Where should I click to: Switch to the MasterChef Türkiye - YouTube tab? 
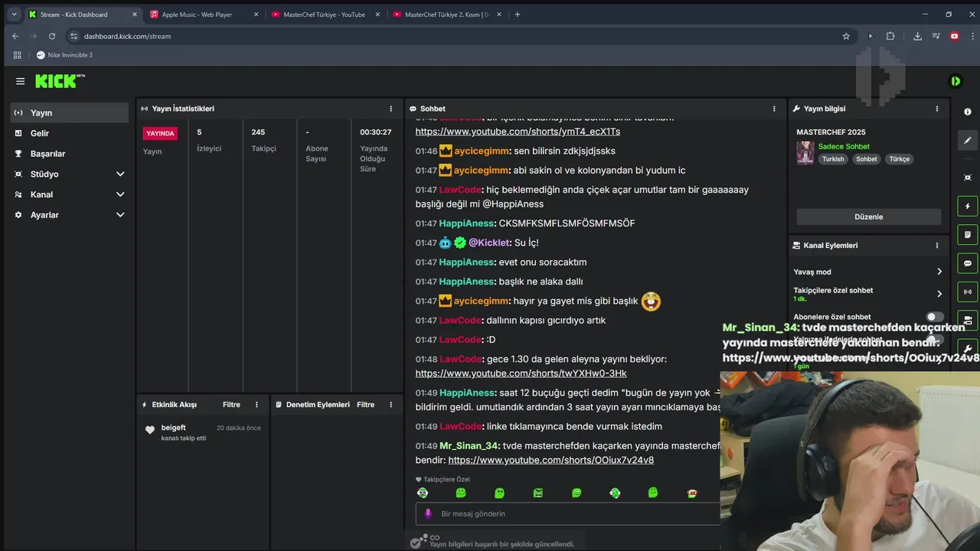325,15
